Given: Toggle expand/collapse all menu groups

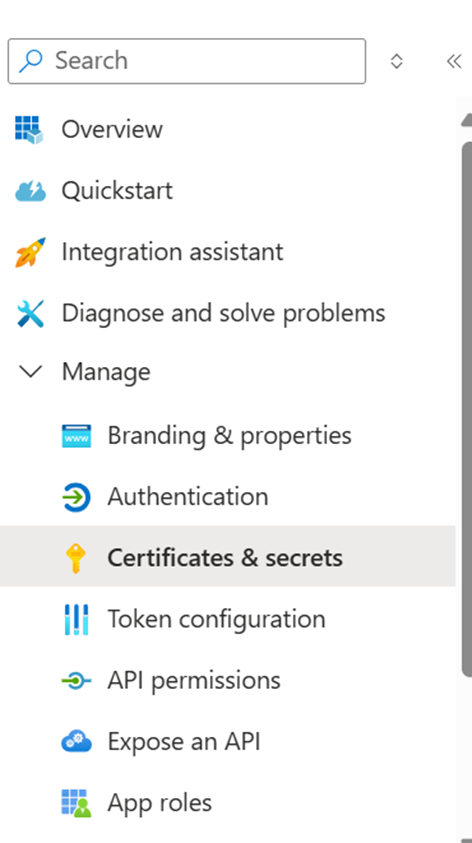Looking at the screenshot, I should pyautogui.click(x=396, y=61).
